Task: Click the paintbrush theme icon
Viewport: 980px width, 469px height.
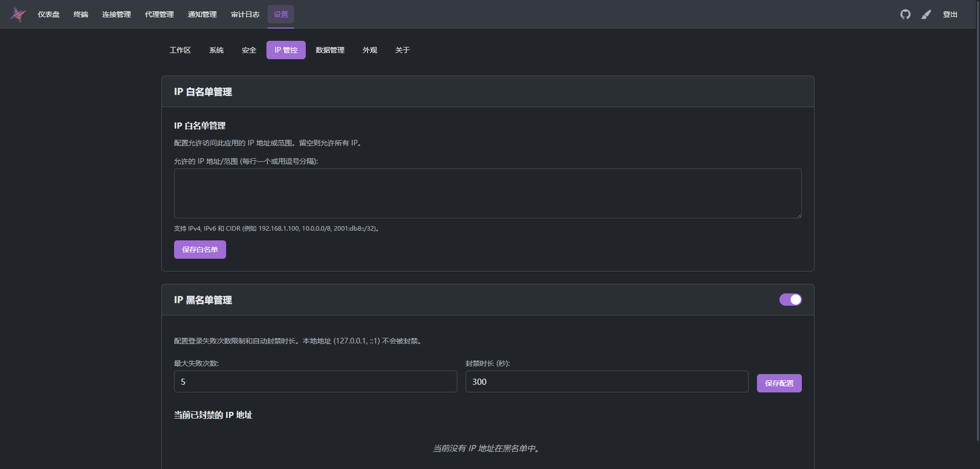Action: (x=926, y=14)
